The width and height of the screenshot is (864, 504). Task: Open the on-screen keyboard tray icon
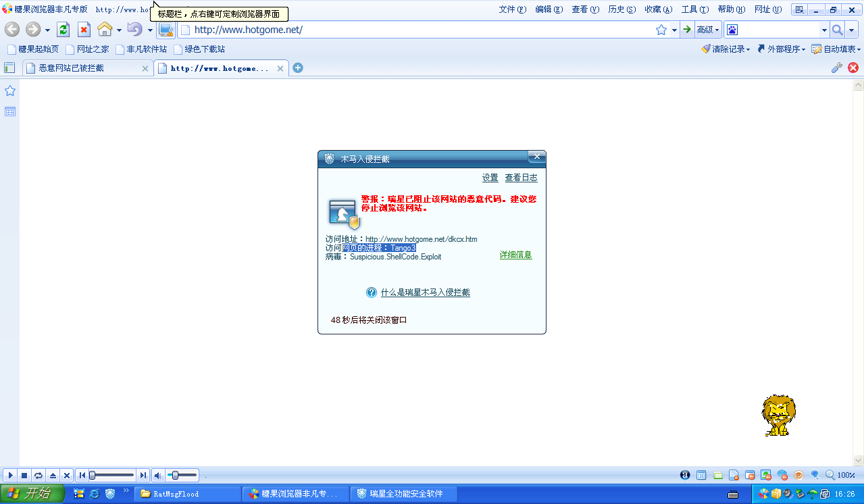pyautogui.click(x=733, y=494)
